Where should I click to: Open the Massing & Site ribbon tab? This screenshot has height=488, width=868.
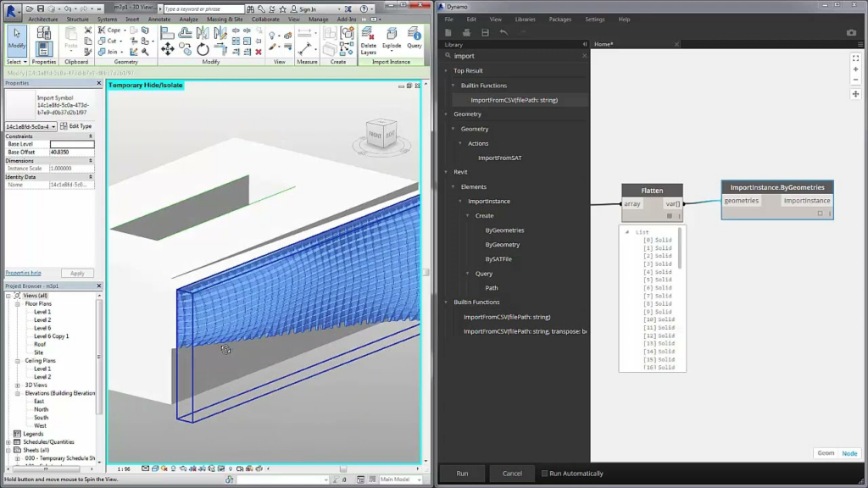tap(225, 19)
